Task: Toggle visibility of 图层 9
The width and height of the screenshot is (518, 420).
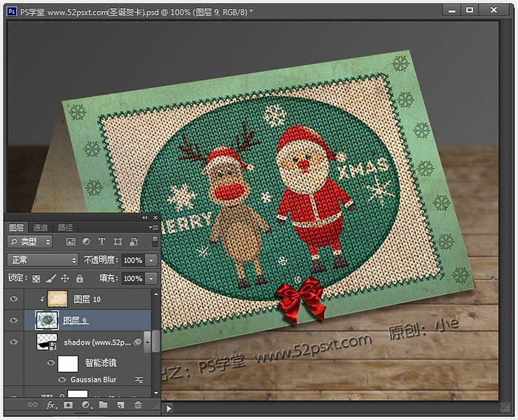Action: [13, 320]
